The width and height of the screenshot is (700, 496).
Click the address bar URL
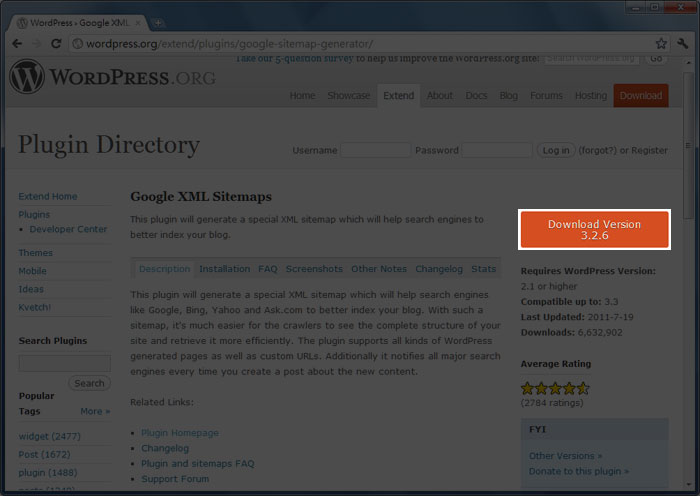pos(229,44)
